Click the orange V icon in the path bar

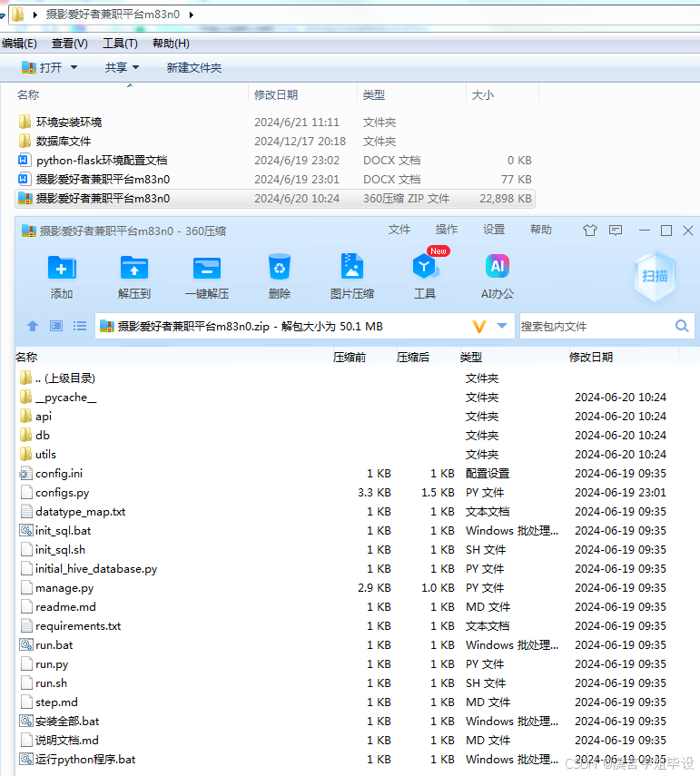point(479,326)
